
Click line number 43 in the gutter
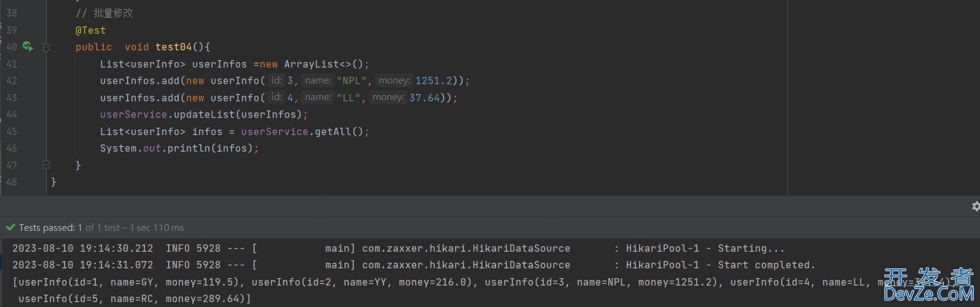pyautogui.click(x=12, y=98)
